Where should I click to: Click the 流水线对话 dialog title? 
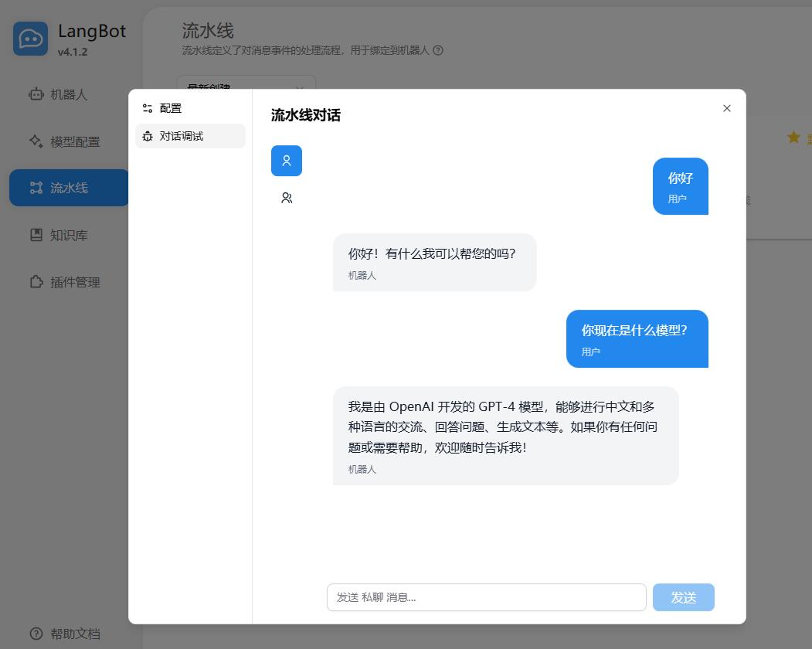click(305, 115)
